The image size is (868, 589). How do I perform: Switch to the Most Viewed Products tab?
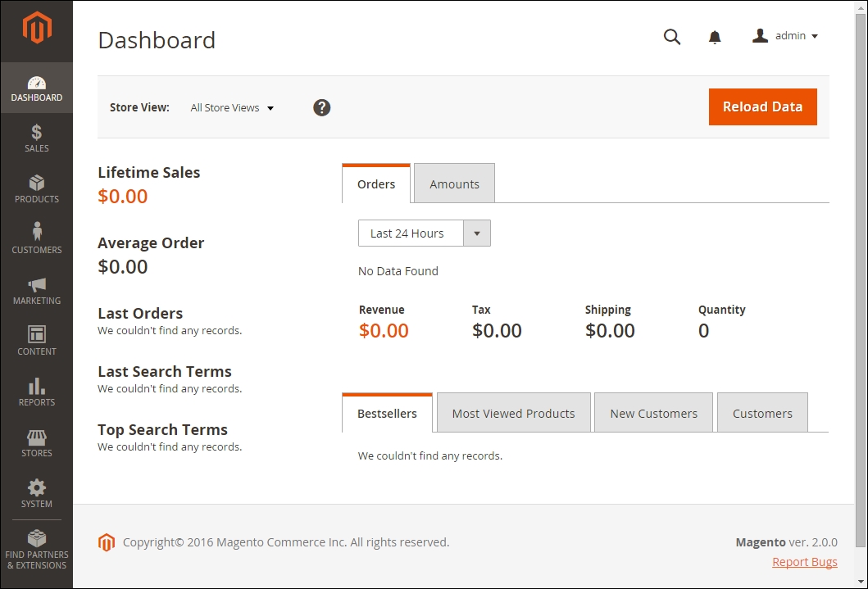(513, 414)
